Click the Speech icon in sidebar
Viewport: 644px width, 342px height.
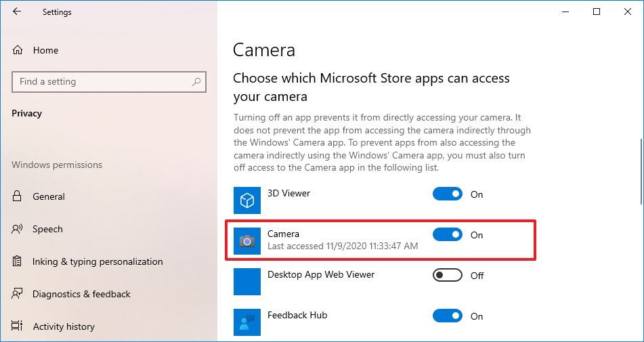click(x=18, y=229)
